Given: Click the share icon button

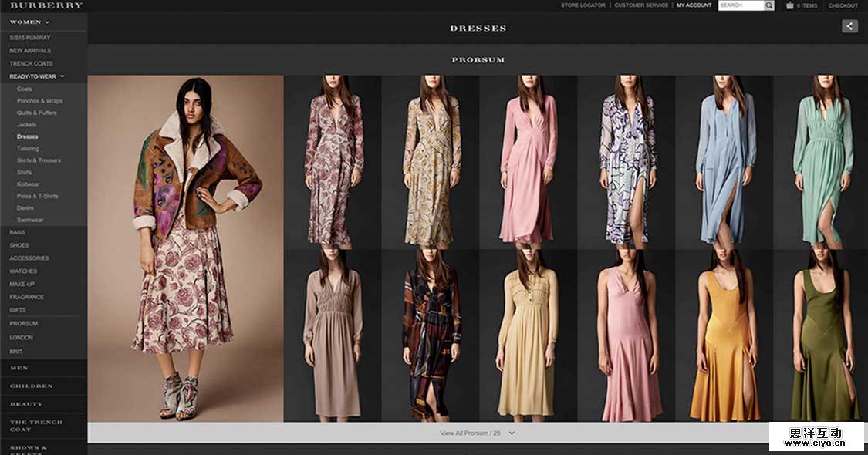Looking at the screenshot, I should point(849,26).
